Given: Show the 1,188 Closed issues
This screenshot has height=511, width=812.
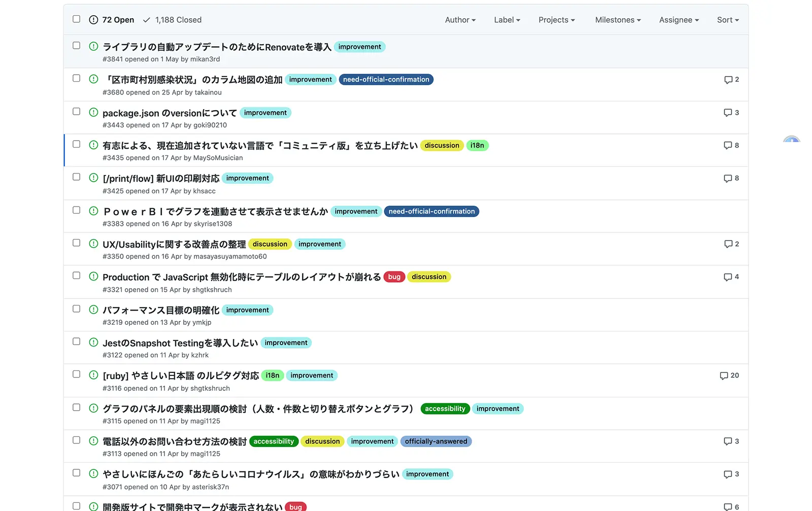Looking at the screenshot, I should pos(172,20).
